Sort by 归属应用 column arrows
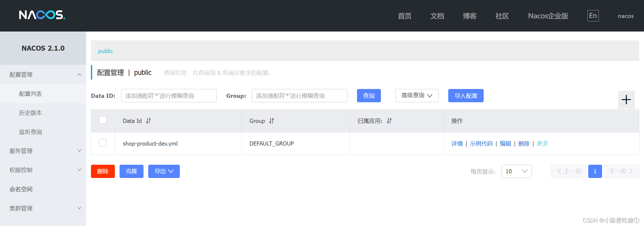This screenshot has height=226, width=644. tap(389, 121)
